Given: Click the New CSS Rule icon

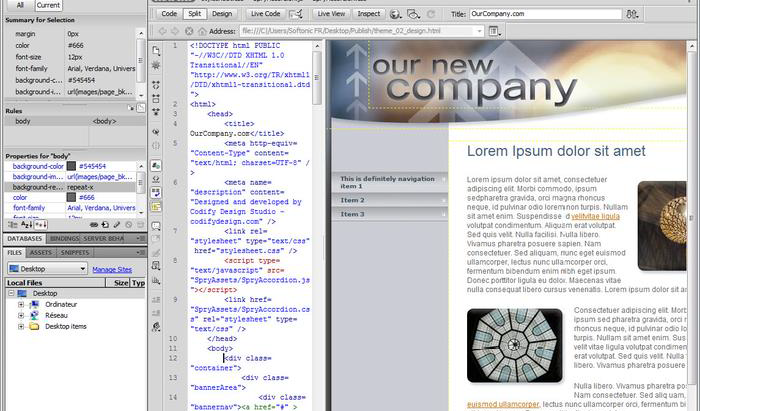Looking at the screenshot, I should coord(105,225).
